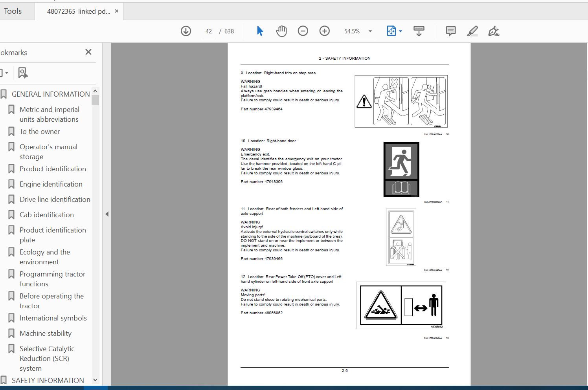The width and height of the screenshot is (588, 390).
Task: Open the read mode keyboard-scroll icon
Action: coord(419,31)
